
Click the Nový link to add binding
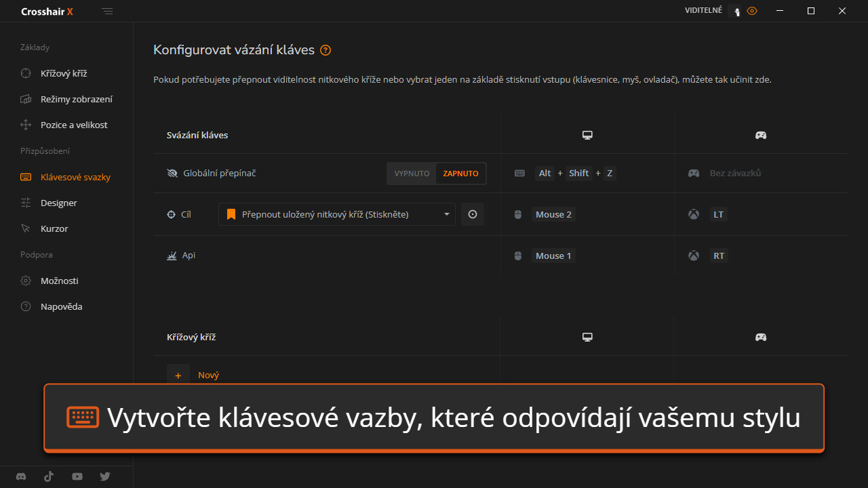tap(208, 375)
